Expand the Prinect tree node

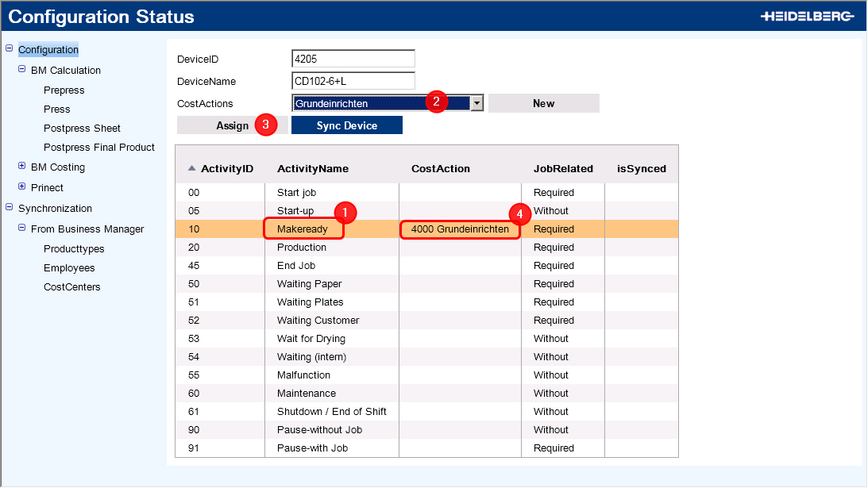[21, 187]
